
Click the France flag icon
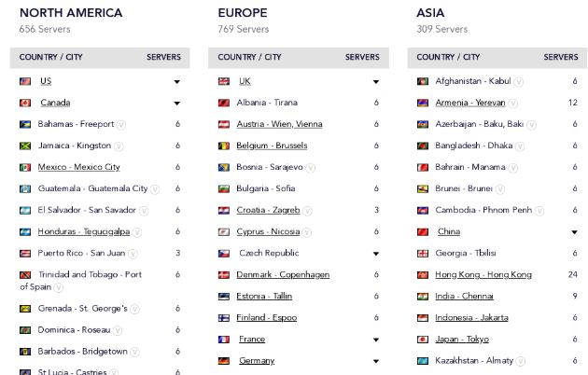224,340
